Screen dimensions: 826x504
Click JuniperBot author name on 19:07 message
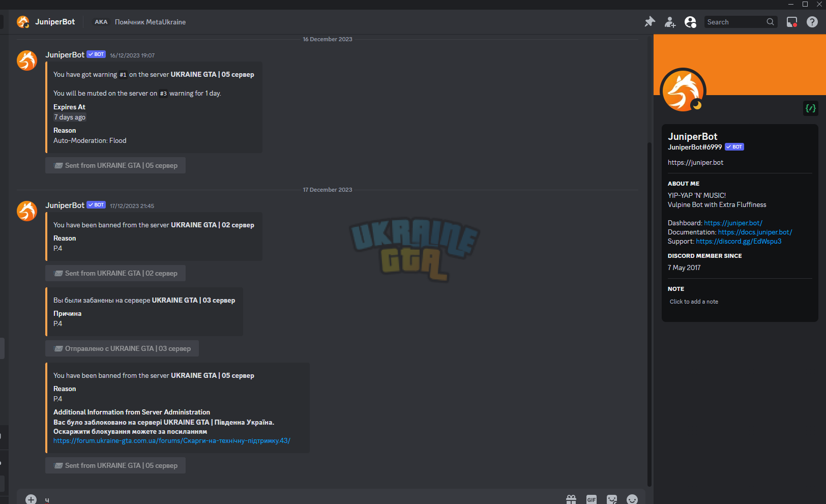click(x=65, y=55)
